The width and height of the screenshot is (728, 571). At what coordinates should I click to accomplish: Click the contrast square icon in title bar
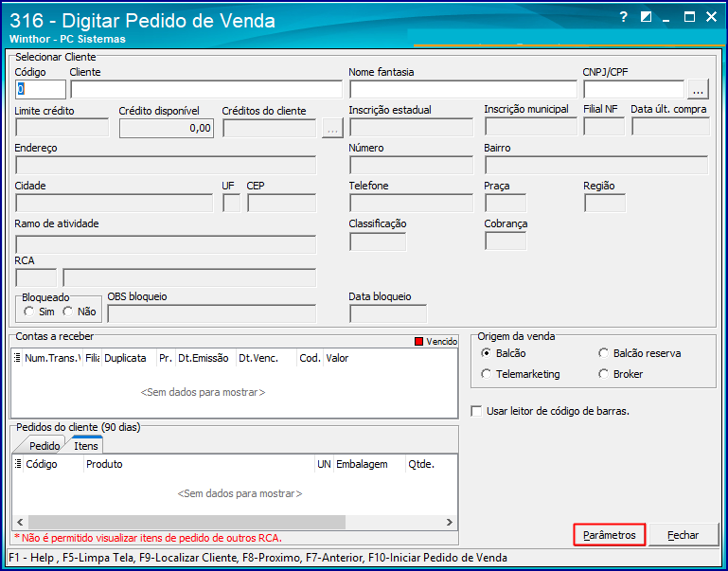click(x=646, y=18)
